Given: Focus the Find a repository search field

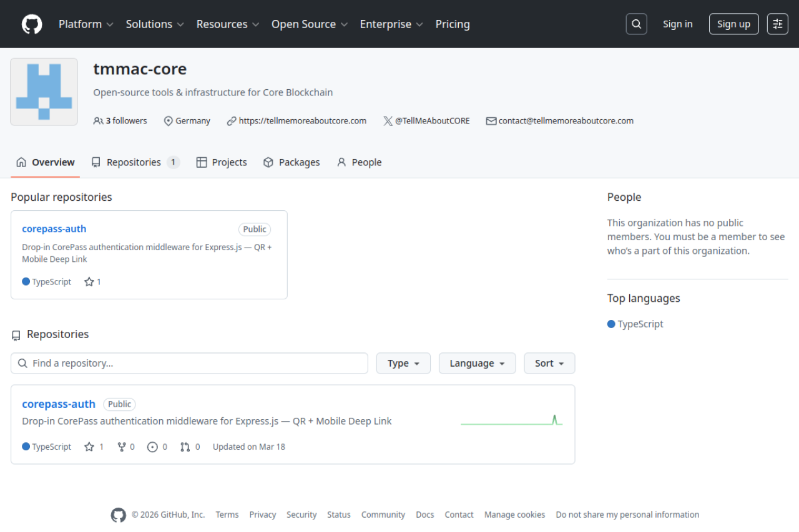Looking at the screenshot, I should (x=189, y=363).
